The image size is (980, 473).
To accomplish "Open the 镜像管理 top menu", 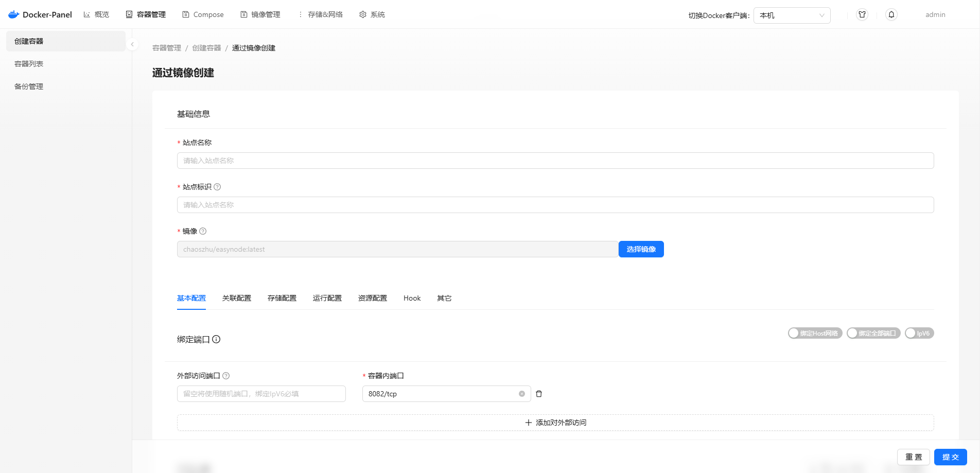I will 260,14.
